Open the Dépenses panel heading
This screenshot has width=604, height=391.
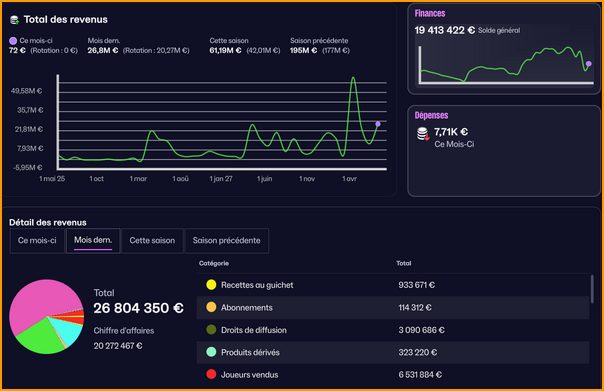point(431,115)
